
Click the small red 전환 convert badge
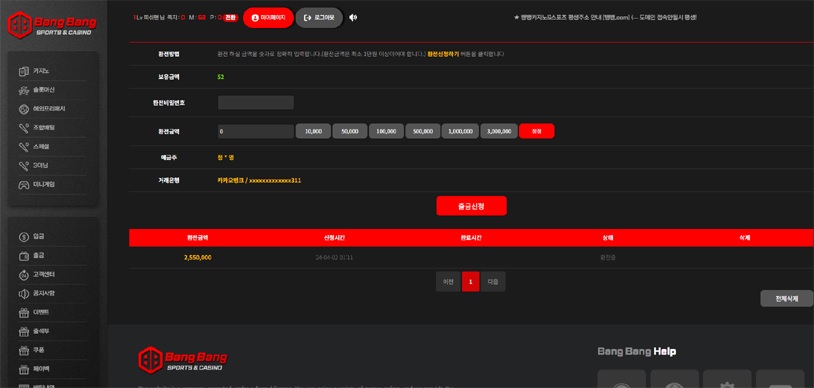[230, 18]
